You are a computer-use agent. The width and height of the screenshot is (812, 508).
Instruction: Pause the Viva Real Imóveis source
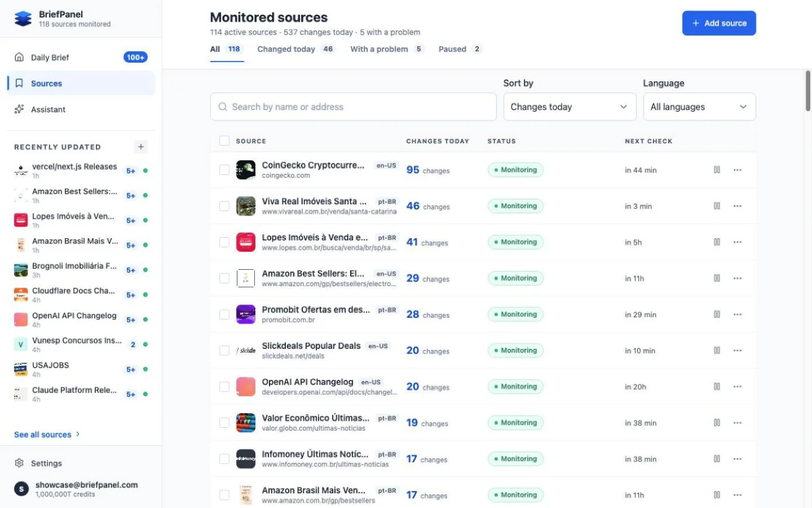coord(717,206)
